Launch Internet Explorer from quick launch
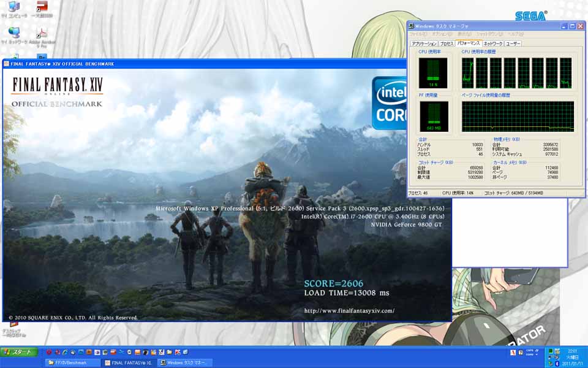Viewport: 588px width, 368px height. coord(65,352)
